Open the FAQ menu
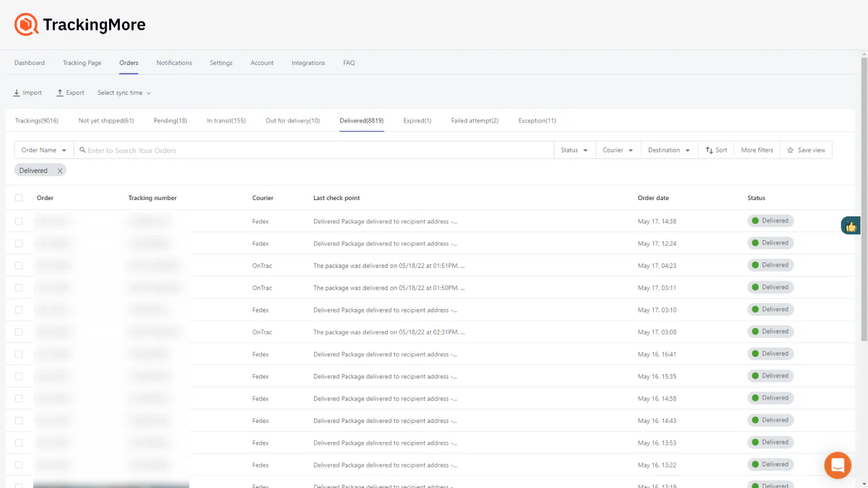Image resolution: width=868 pixels, height=488 pixels. point(349,63)
